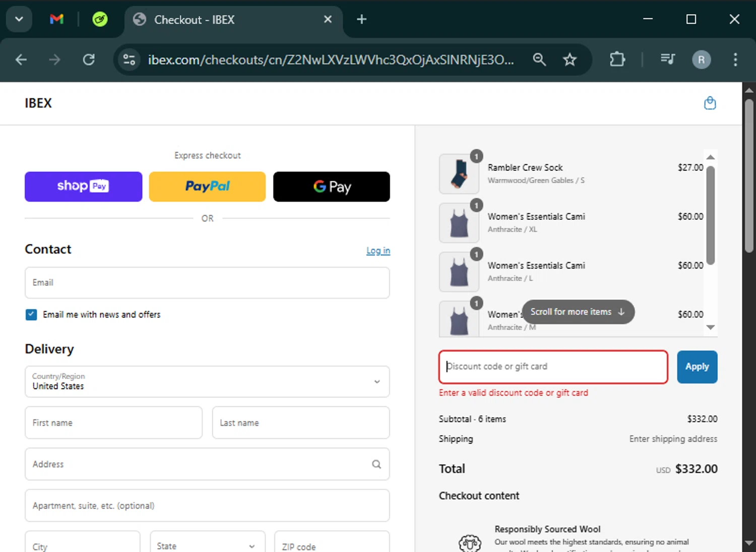The width and height of the screenshot is (756, 552).
Task: Click the IBEX store logo
Action: point(38,103)
